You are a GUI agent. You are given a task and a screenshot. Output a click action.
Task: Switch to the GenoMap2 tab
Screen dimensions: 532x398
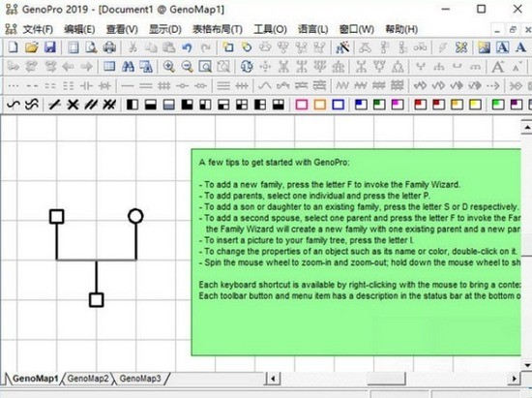tap(88, 379)
